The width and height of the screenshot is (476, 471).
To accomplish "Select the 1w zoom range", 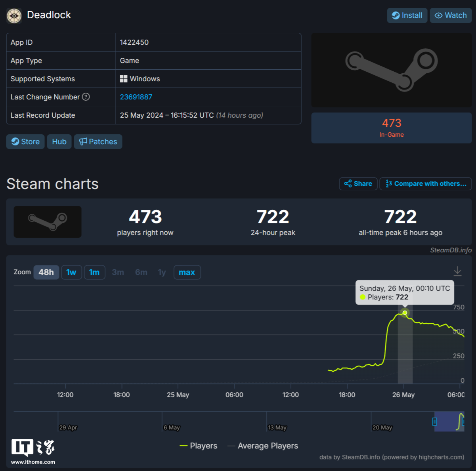I will [71, 272].
